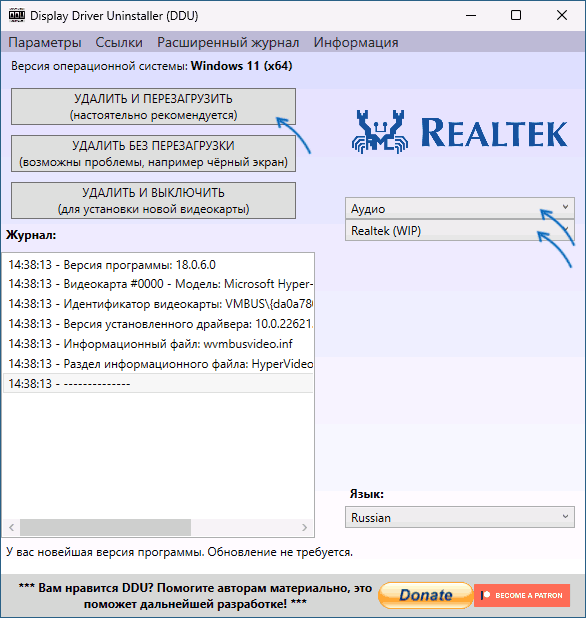This screenshot has height=618, width=586.
Task: Click the Realtek crab logo
Action: pos(380,132)
